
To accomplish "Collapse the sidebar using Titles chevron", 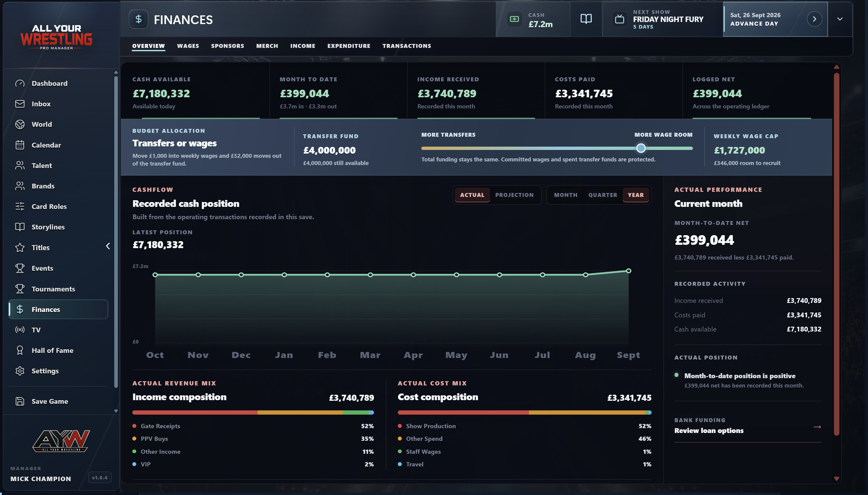I will tap(108, 246).
